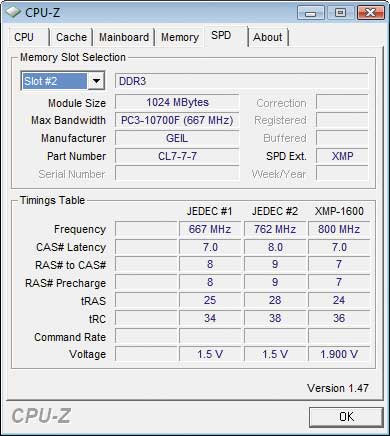
Task: Click the 800 MHz frequency cell
Action: [x=339, y=229]
